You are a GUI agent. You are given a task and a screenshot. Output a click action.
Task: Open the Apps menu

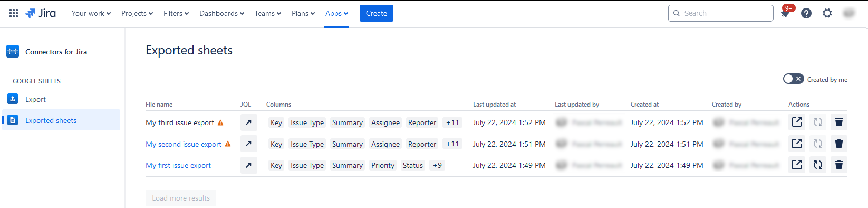point(336,13)
